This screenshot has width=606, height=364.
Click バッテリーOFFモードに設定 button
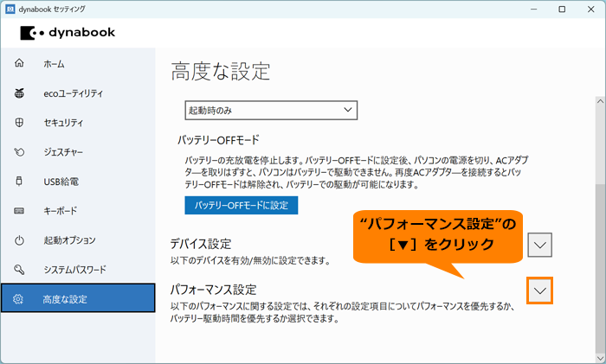(242, 205)
